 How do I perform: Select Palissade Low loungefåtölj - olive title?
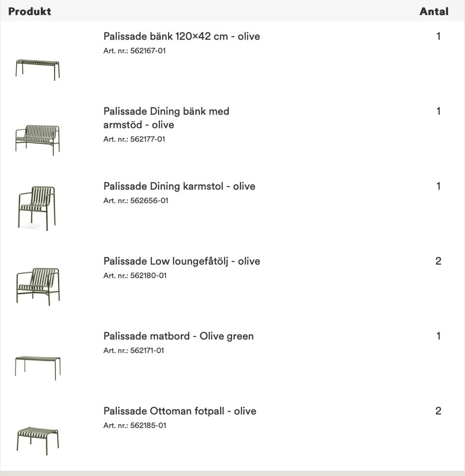(x=182, y=261)
